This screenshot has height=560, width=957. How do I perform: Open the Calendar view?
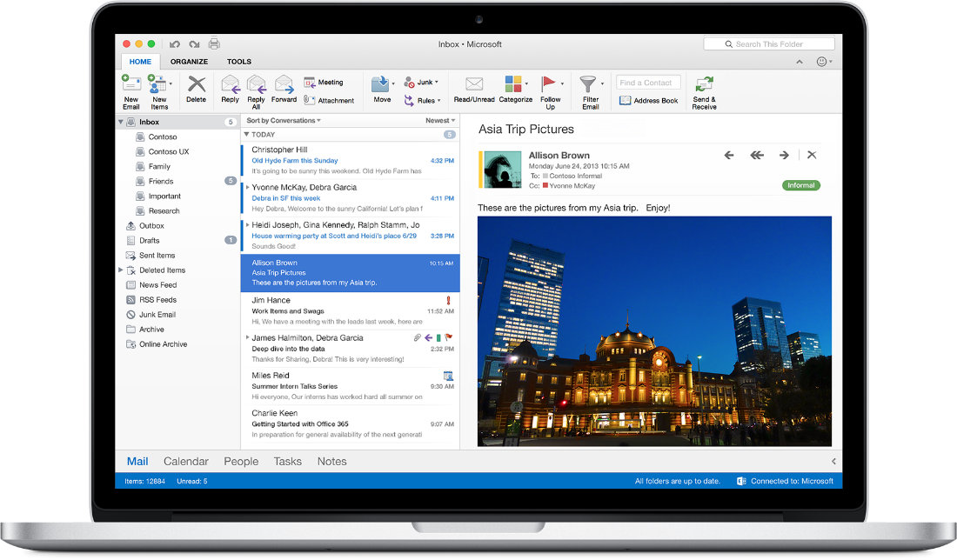(x=185, y=461)
